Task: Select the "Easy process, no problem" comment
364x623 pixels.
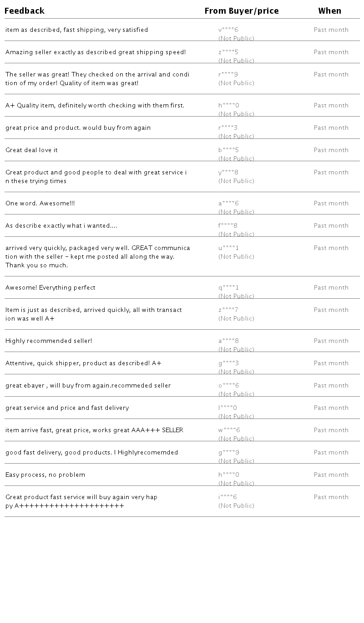Action: (x=45, y=475)
